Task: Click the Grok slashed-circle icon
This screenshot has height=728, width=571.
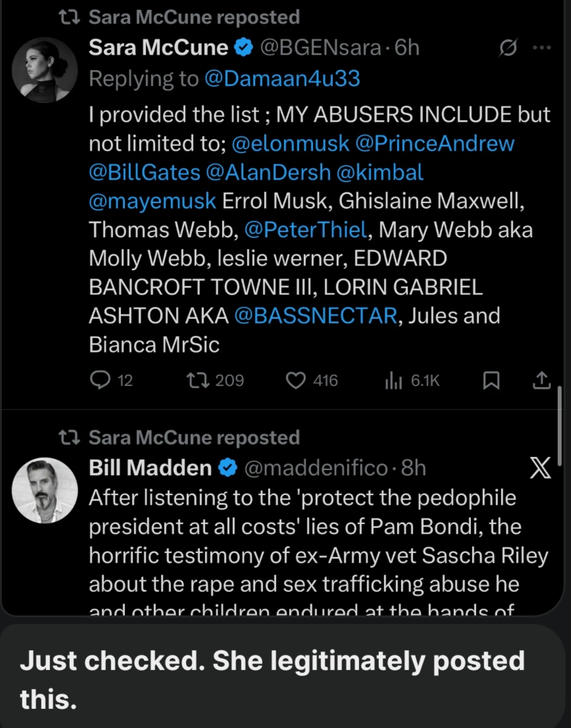Action: [x=508, y=48]
